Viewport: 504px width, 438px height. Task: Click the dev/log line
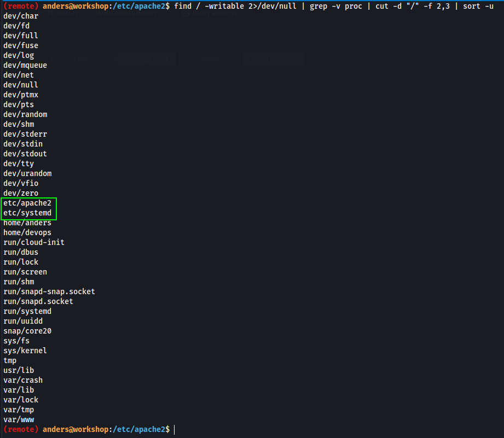(19, 55)
